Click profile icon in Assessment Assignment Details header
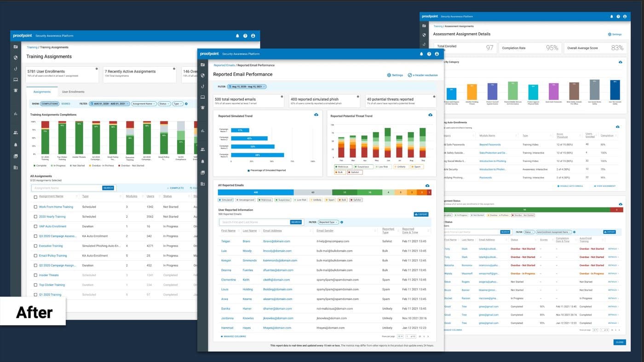Image resolution: width=644 pixels, height=362 pixels. pos(624,17)
